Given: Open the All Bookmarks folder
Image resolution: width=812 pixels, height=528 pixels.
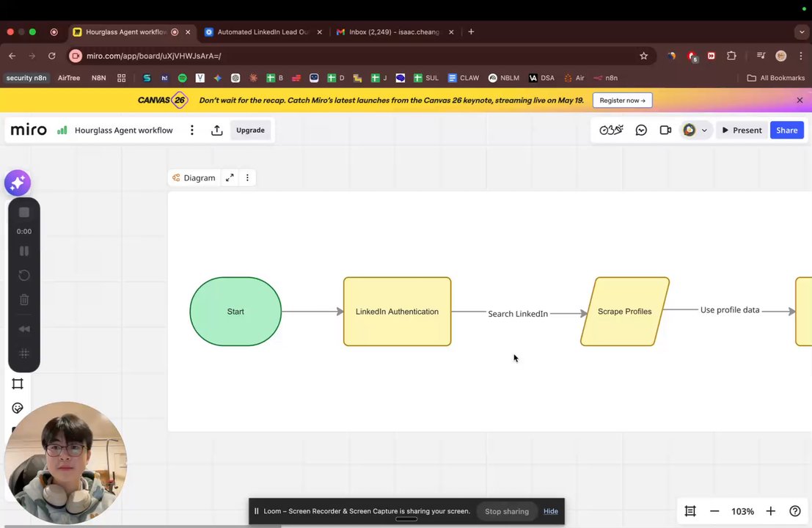Looking at the screenshot, I should [x=776, y=78].
